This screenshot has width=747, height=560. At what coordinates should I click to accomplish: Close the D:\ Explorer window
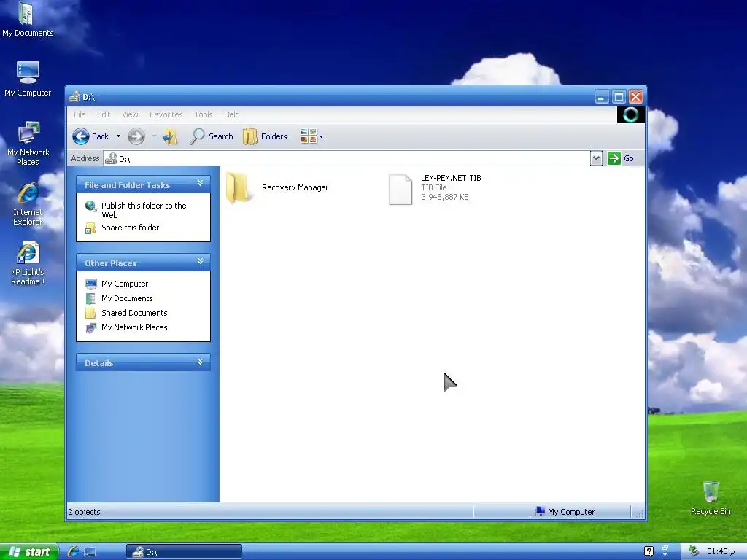pos(635,97)
